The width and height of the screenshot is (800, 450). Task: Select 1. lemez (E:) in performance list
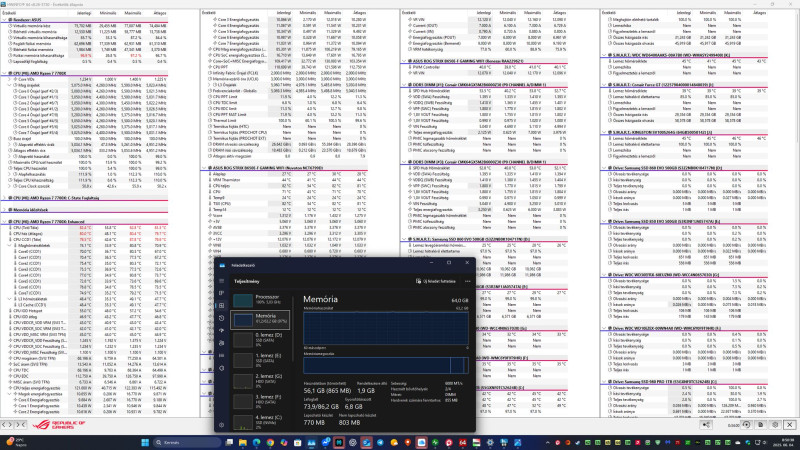coord(260,360)
